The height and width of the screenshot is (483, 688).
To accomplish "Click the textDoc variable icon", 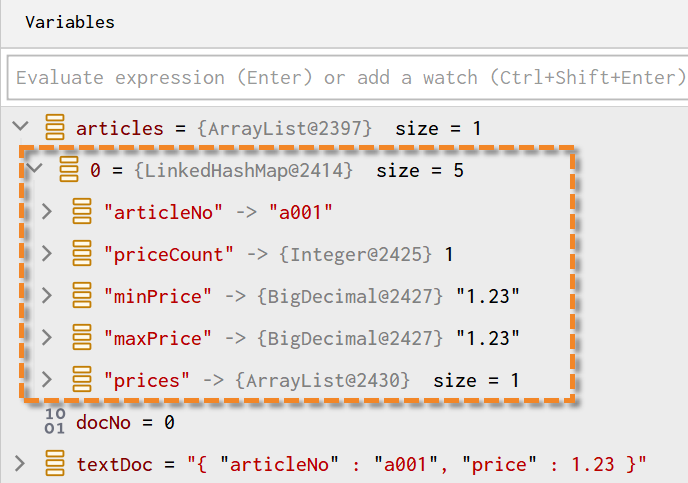I will (x=55, y=463).
